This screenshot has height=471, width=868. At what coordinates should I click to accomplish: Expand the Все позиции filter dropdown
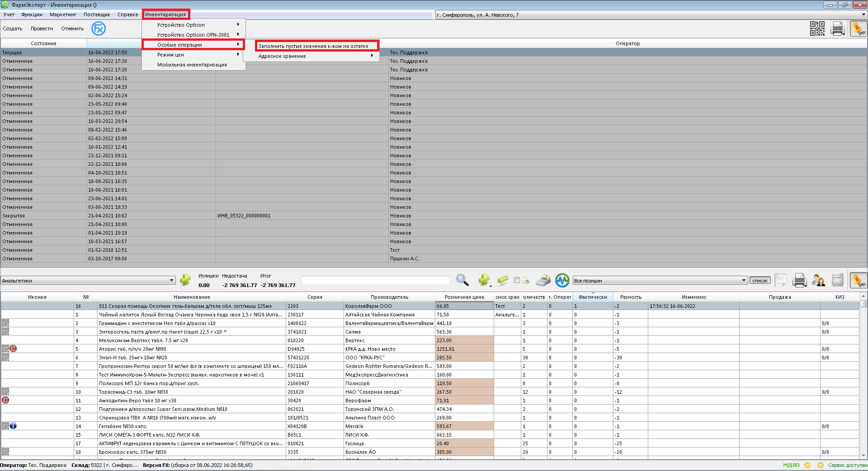point(744,280)
